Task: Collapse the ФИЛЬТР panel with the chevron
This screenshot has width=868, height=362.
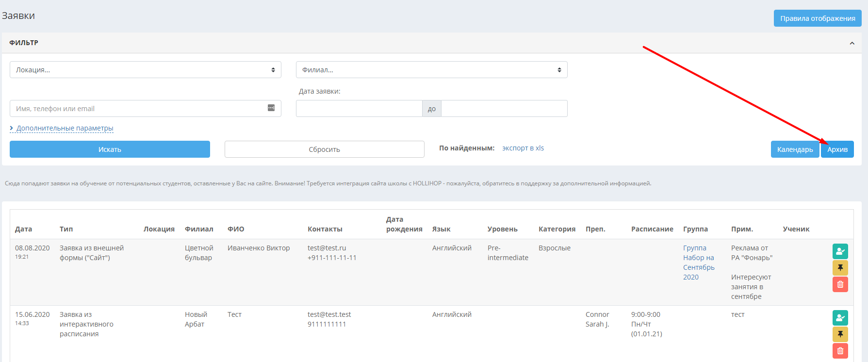Action: click(x=852, y=43)
